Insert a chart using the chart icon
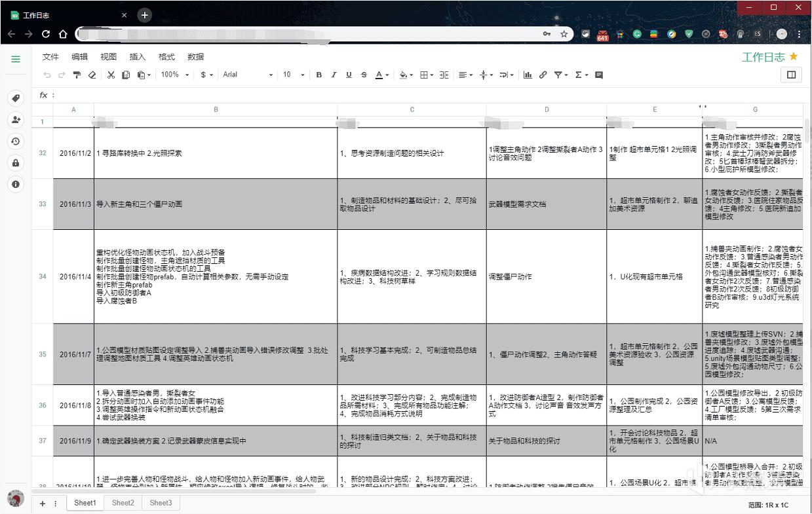 tap(528, 75)
